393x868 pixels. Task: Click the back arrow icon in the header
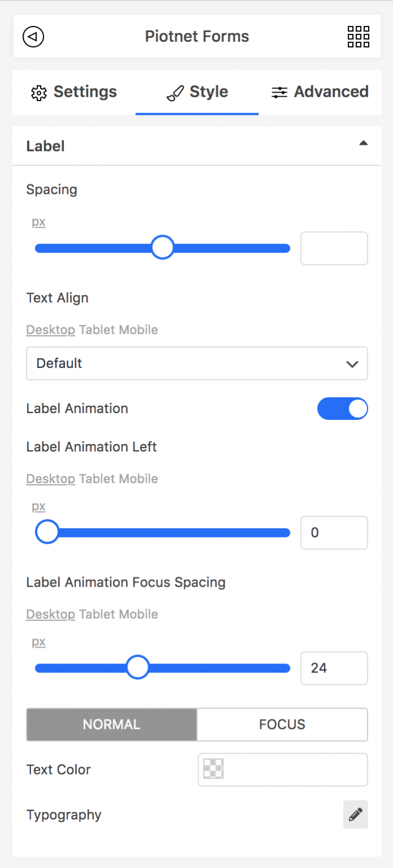tap(33, 36)
